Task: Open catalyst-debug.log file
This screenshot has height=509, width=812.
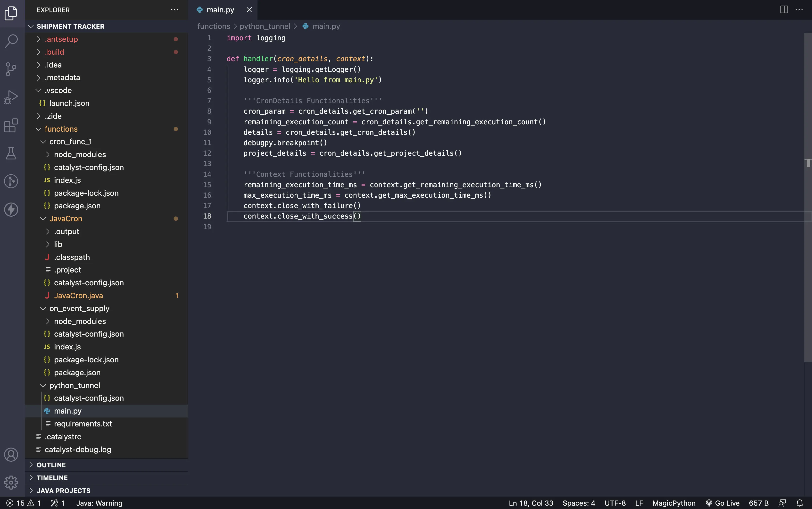Action: pyautogui.click(x=106, y=450)
